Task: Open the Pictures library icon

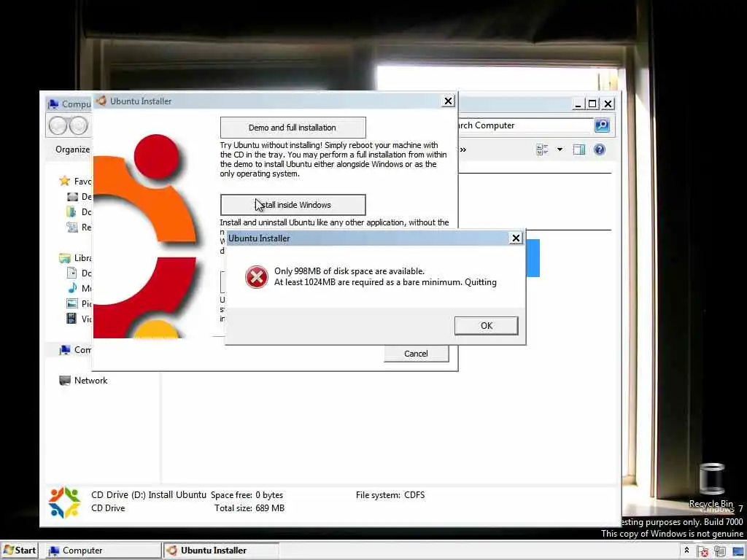Action: [71, 303]
